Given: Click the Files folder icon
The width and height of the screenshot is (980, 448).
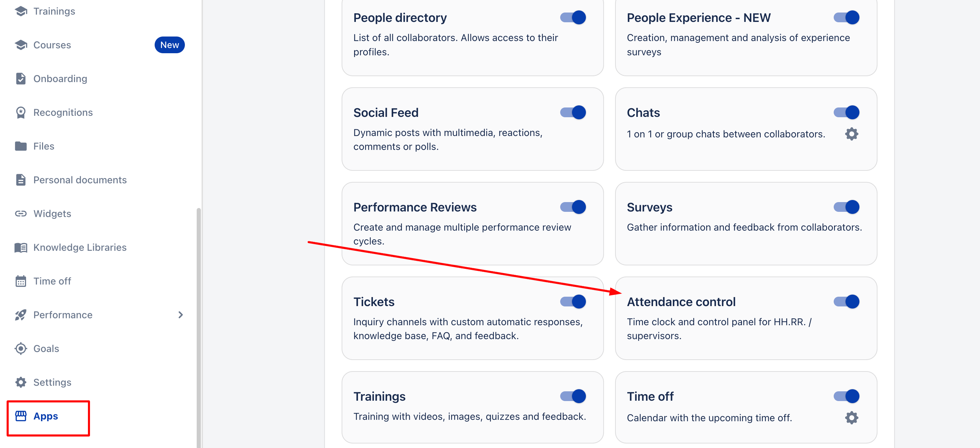Looking at the screenshot, I should [21, 146].
